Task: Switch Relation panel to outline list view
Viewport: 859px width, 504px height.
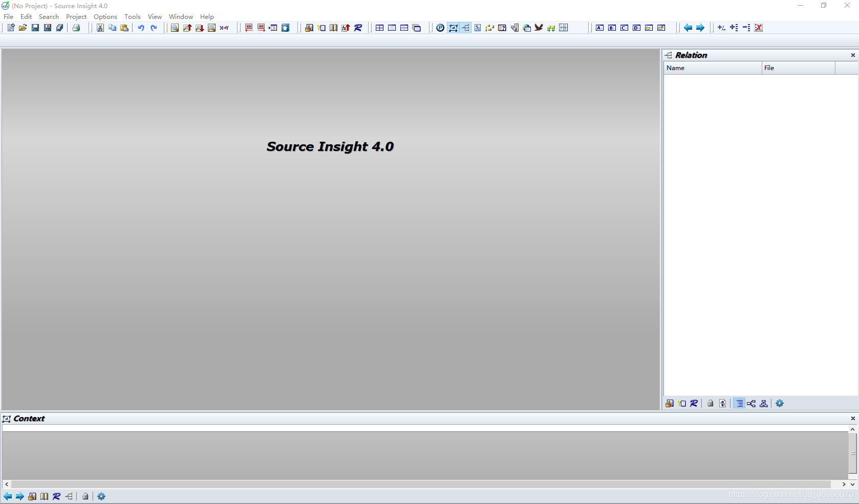Action: point(740,403)
